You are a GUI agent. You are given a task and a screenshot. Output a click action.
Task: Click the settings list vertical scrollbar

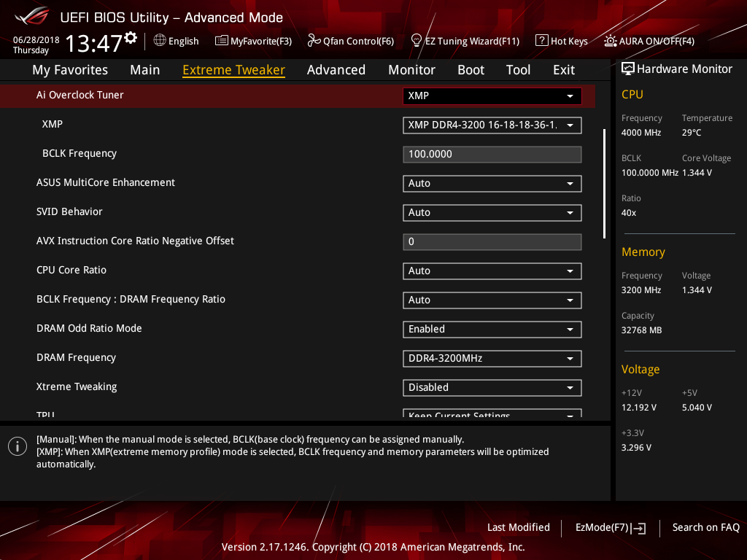604,183
